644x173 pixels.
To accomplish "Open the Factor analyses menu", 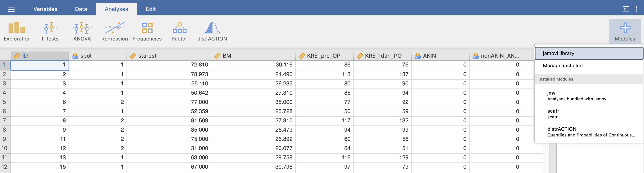I will coord(179,31).
